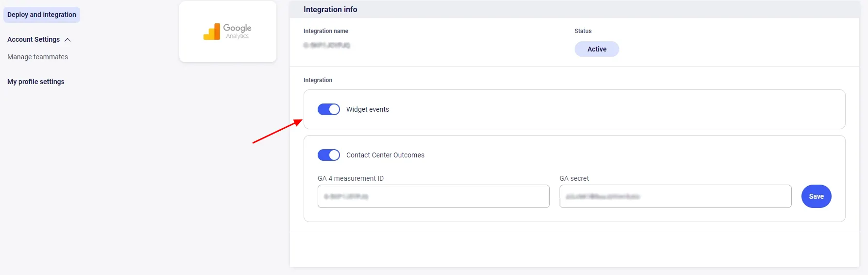Click the Widget events label
868x275 pixels.
click(x=367, y=109)
